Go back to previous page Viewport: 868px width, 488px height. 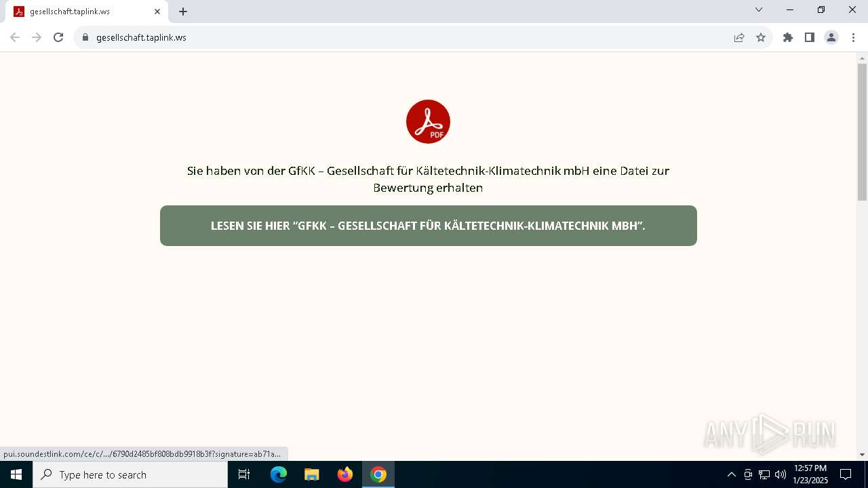click(15, 37)
